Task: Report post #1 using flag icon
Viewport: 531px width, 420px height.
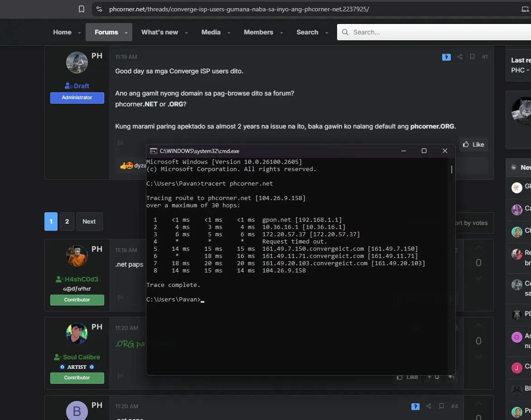Action: pos(121,143)
